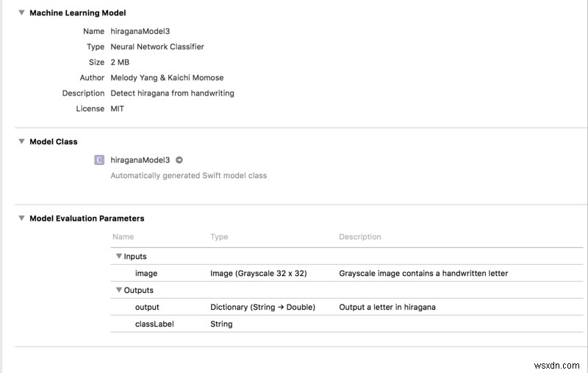588x373 pixels.
Task: Click the Description column header
Action: [359, 237]
